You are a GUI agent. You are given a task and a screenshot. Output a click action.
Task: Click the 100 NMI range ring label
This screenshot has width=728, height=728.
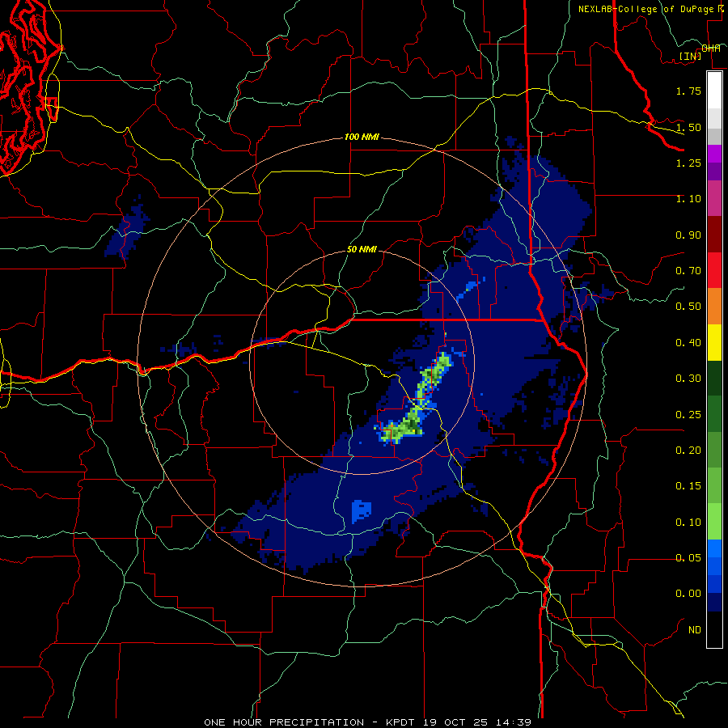362,137
